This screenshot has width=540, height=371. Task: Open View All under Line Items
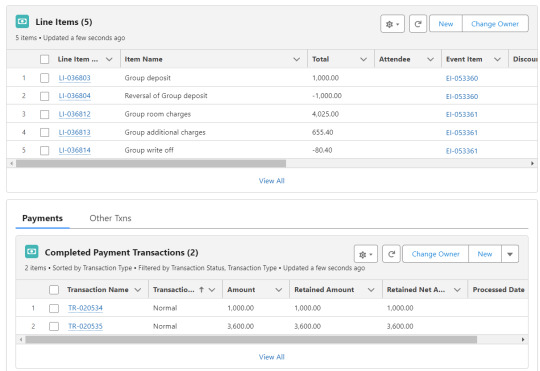tap(272, 181)
